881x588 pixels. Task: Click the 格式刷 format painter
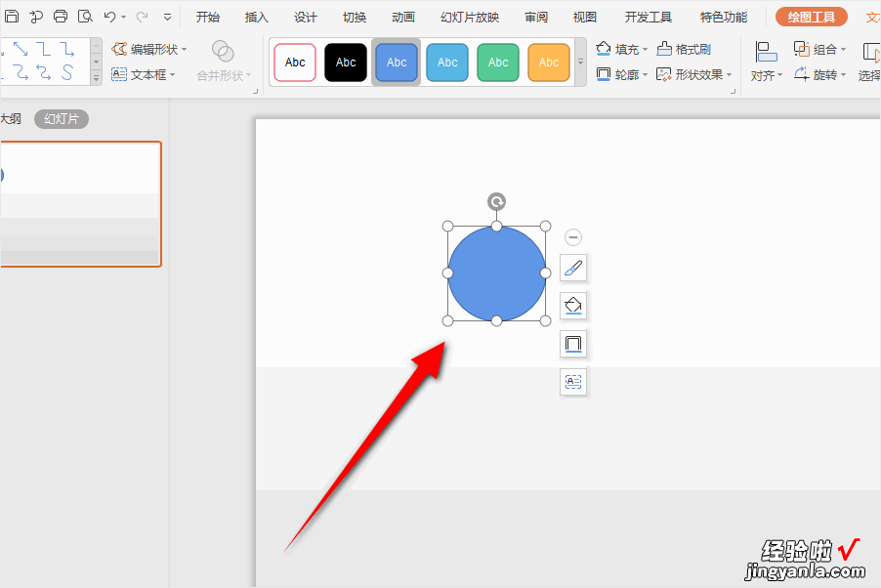(x=684, y=50)
